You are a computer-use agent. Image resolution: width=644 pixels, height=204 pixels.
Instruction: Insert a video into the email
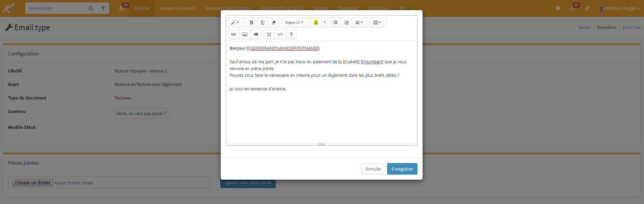pyautogui.click(x=256, y=34)
